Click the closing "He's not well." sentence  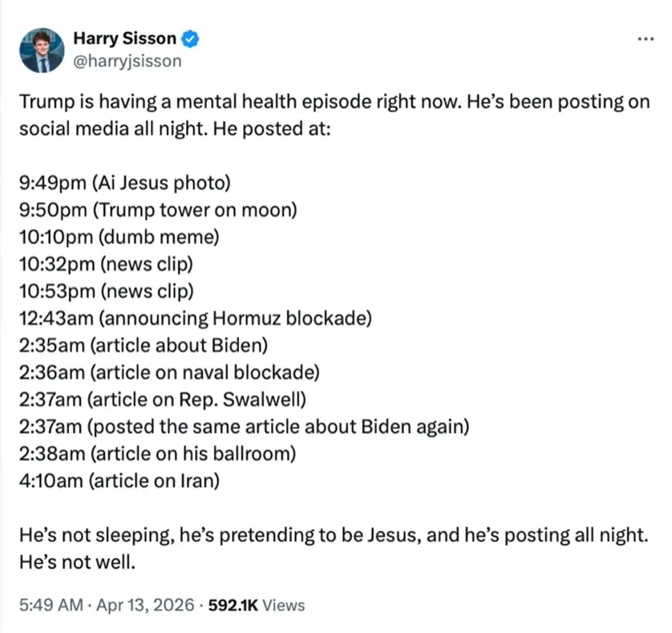point(78,562)
